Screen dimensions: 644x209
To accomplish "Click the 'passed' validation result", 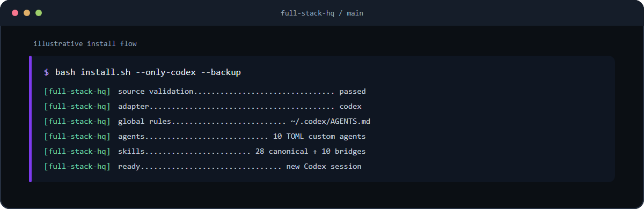I will click(x=353, y=92).
